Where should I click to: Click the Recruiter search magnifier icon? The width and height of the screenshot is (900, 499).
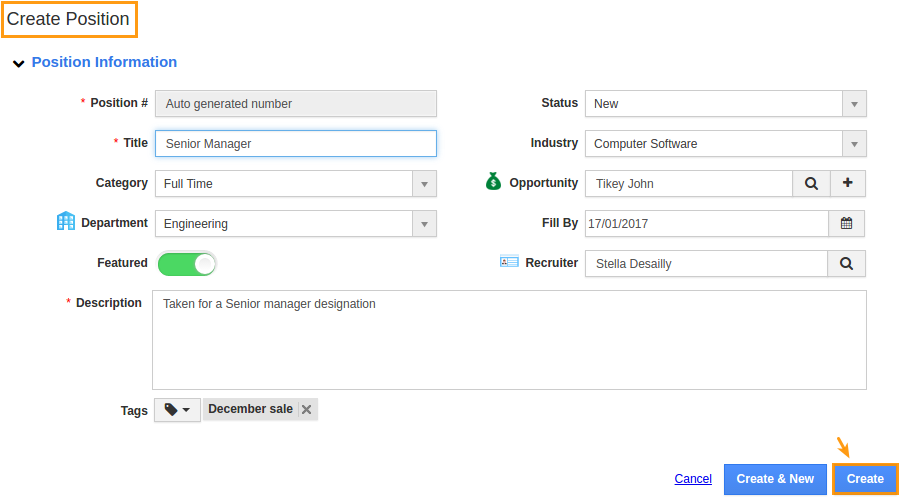(846, 264)
